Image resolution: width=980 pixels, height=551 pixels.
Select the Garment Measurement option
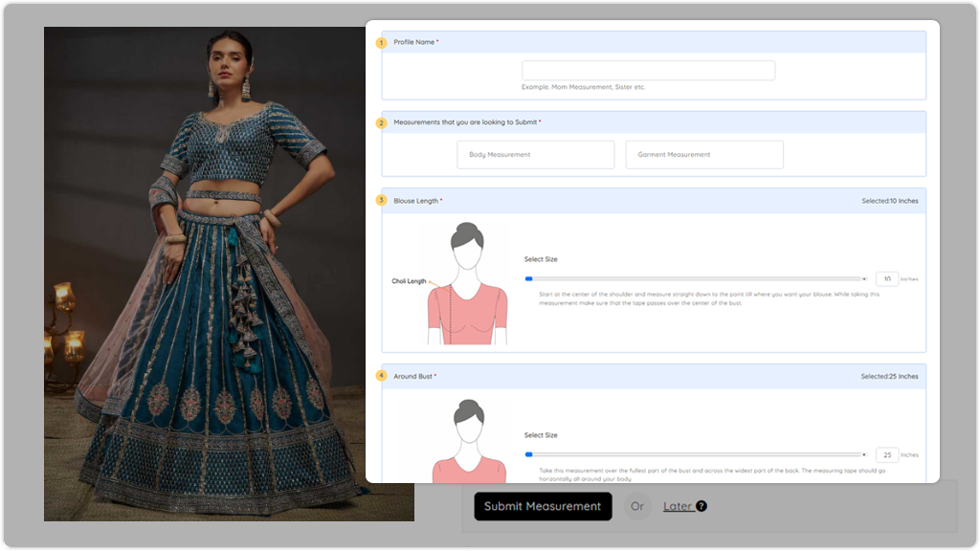point(704,155)
